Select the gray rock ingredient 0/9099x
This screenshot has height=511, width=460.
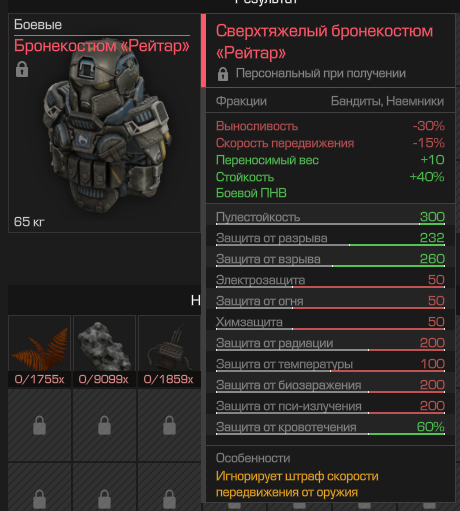pos(104,351)
